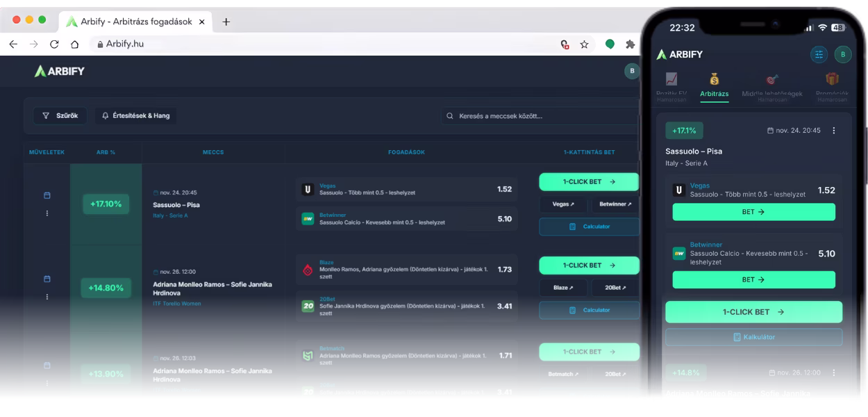Go to browser home icon
868x417 pixels.
(74, 44)
